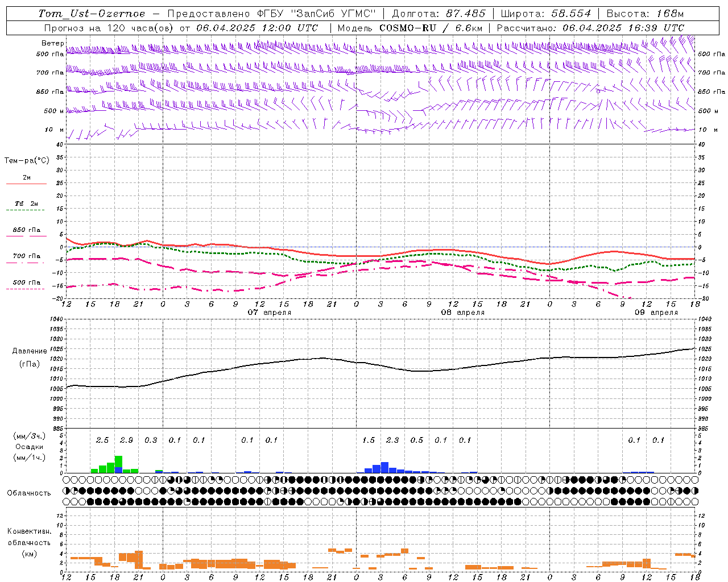Screen dimensions: 728x582
Task: Click the green dashed line sample under Td 2м
Action: [26, 210]
